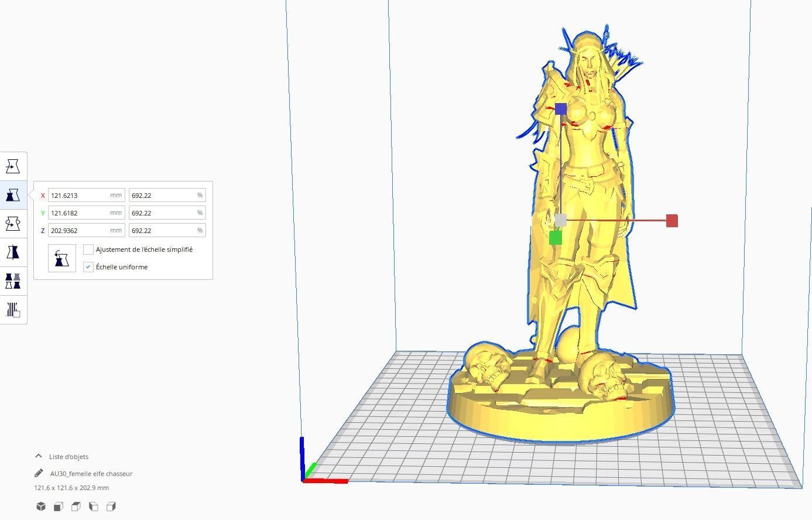The width and height of the screenshot is (812, 520).
Task: Select the Rotate tool in left toolbar
Action: 13,224
